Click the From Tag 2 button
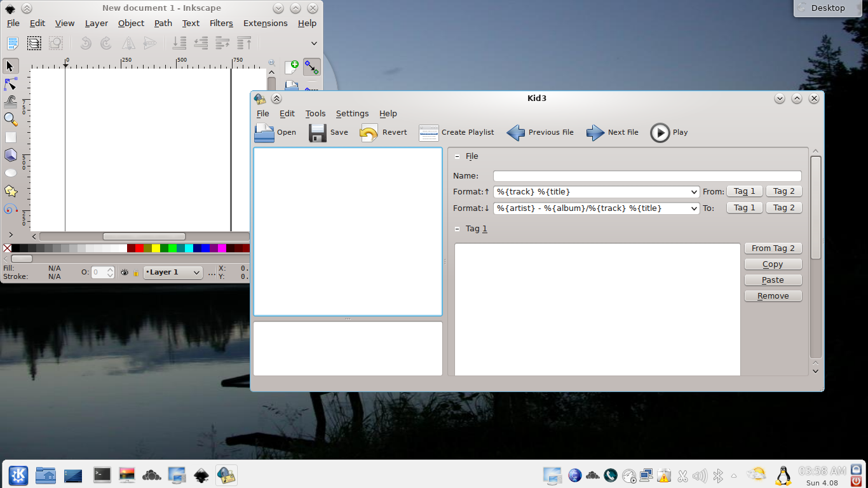This screenshot has width=868, height=488. coord(773,248)
